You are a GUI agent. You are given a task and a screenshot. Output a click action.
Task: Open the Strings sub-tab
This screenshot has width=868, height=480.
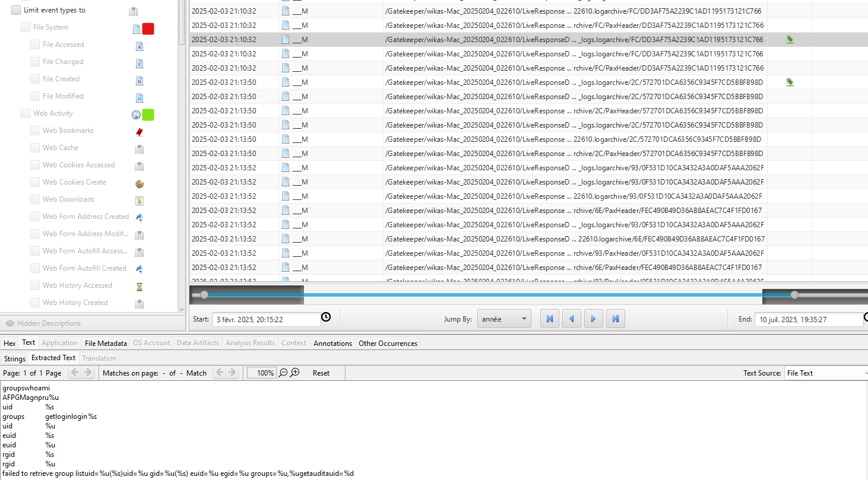coord(15,358)
